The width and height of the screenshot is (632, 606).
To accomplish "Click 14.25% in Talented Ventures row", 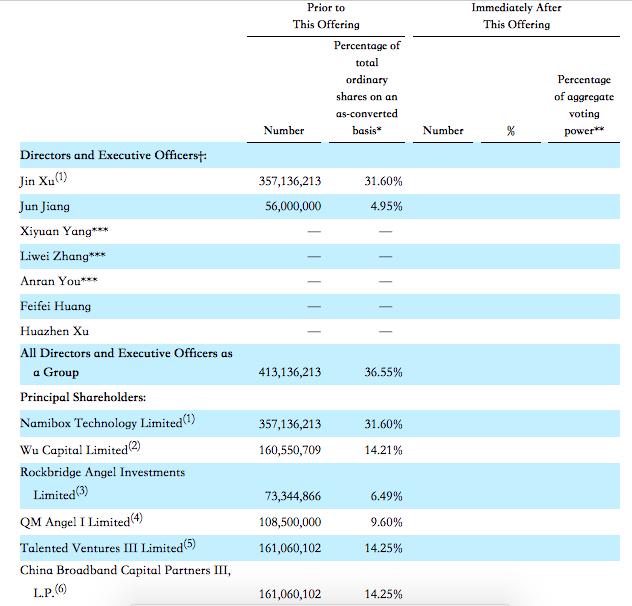I will pos(383,548).
